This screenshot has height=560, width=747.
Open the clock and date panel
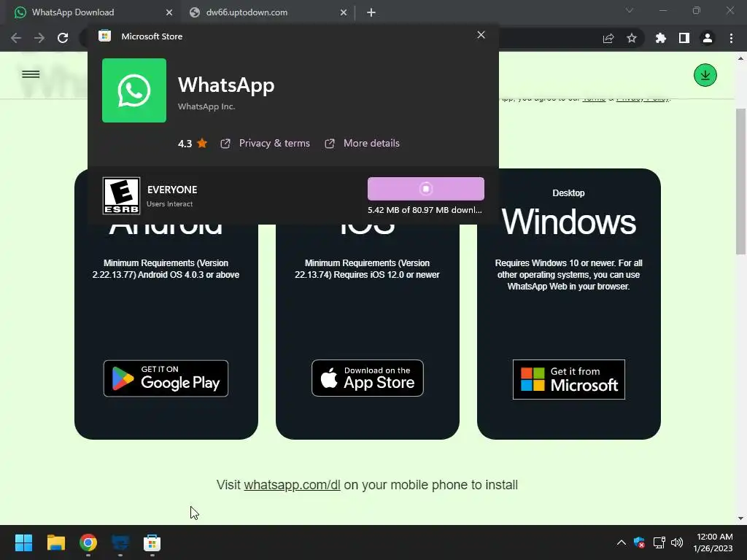point(713,542)
